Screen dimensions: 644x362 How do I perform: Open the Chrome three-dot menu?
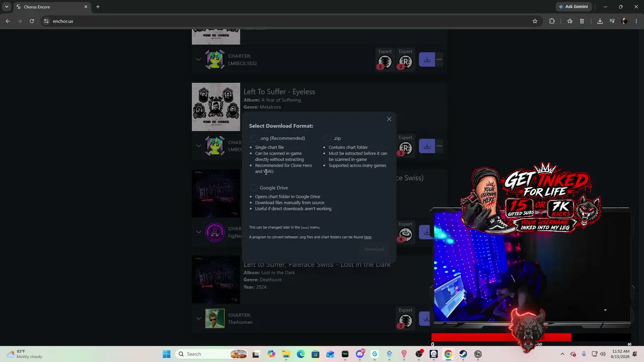(x=636, y=21)
